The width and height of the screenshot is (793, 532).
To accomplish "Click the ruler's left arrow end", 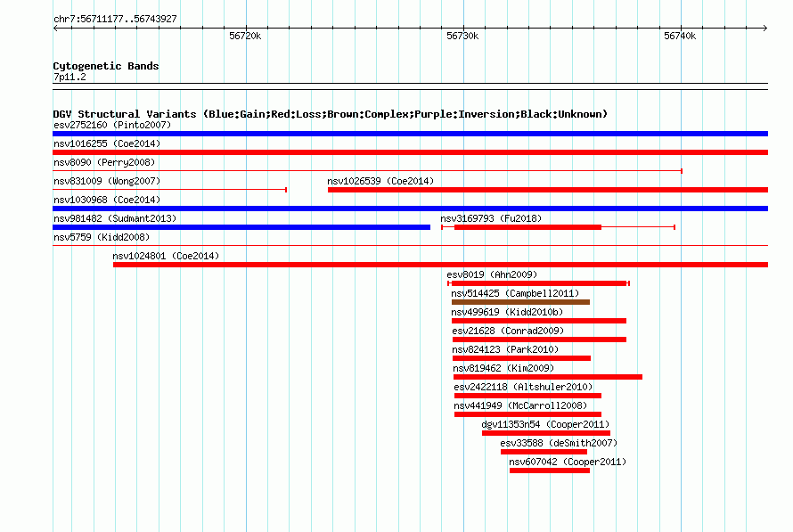I will 55,28.
